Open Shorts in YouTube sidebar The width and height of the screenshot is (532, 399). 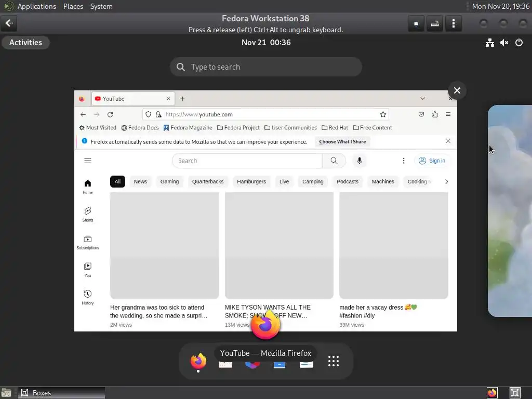click(87, 215)
